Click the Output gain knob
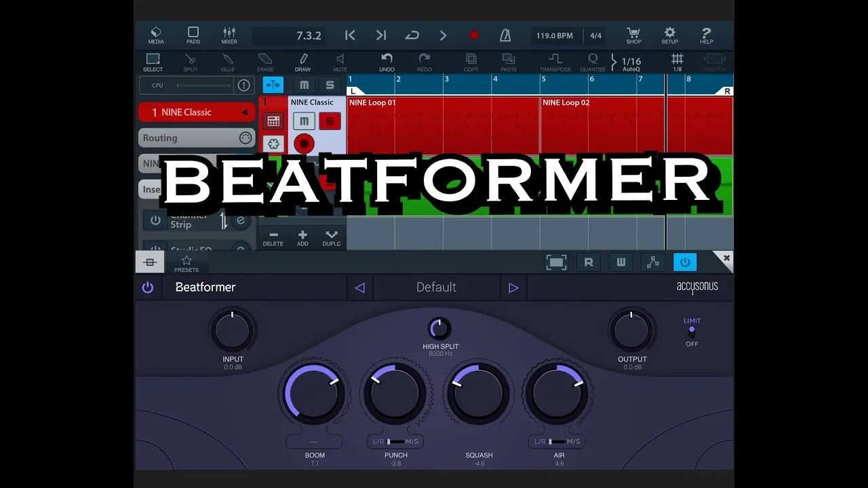Image resolution: width=868 pixels, height=488 pixels. (631, 331)
